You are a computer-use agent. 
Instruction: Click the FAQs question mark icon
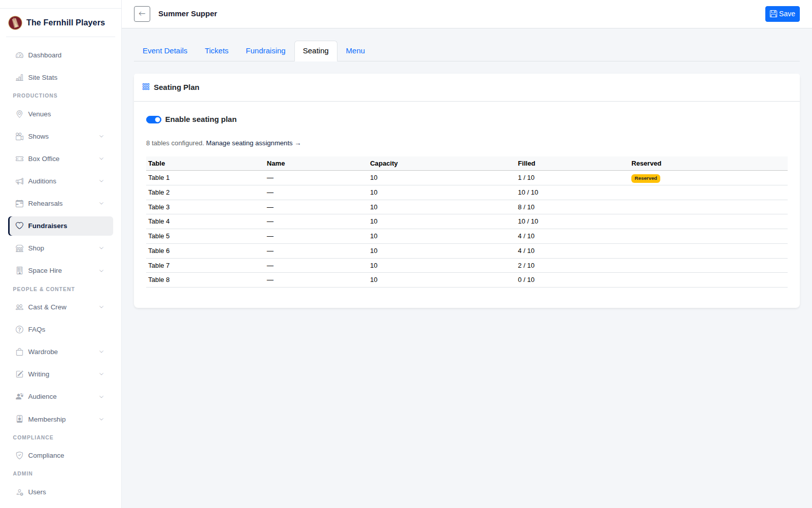pyautogui.click(x=19, y=330)
